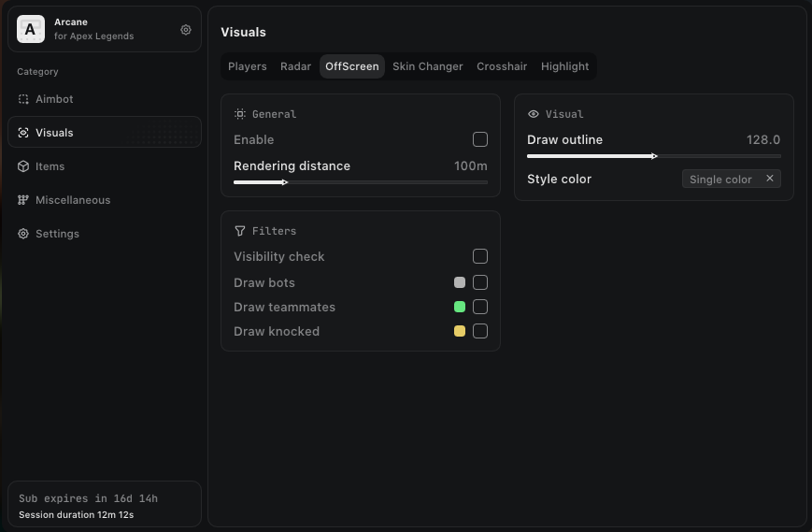
Task: Switch to the Radar tab
Action: [x=295, y=66]
